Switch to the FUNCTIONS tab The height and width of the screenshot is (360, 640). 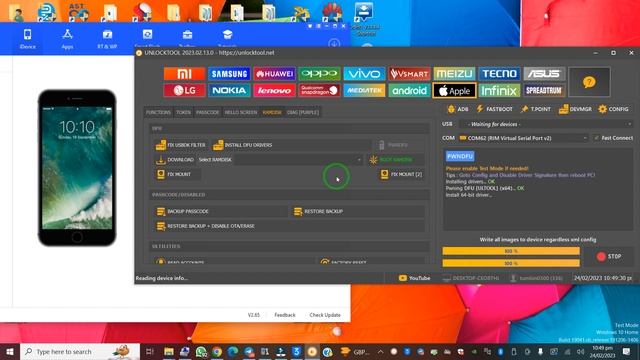[158, 112]
